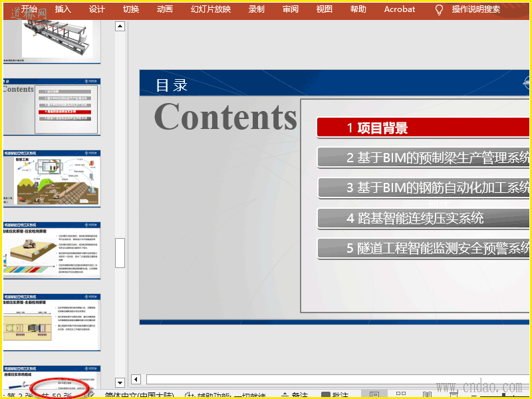Select the 目录 slide title
The width and height of the screenshot is (532, 399).
coord(172,85)
